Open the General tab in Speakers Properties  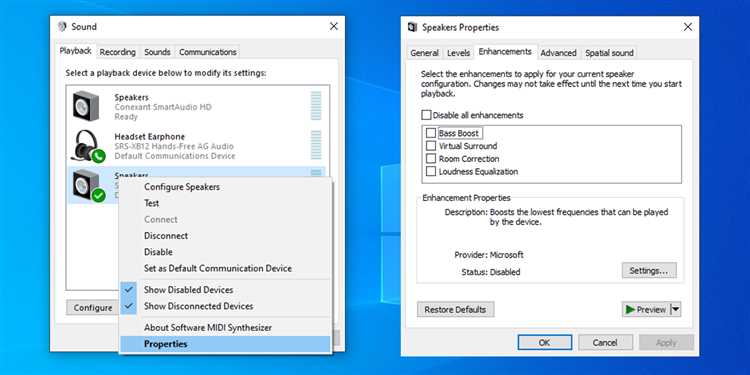click(x=424, y=53)
